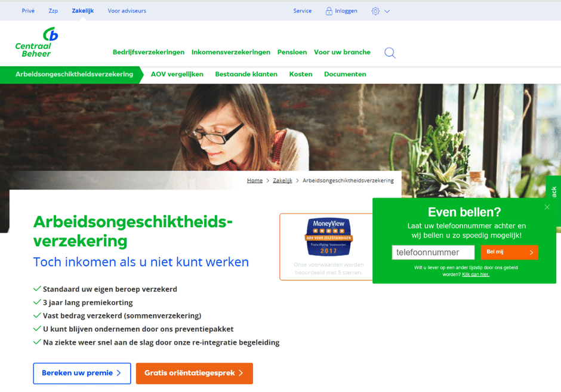Click the Bereken uw premie button
The width and height of the screenshot is (561, 392).
click(82, 374)
